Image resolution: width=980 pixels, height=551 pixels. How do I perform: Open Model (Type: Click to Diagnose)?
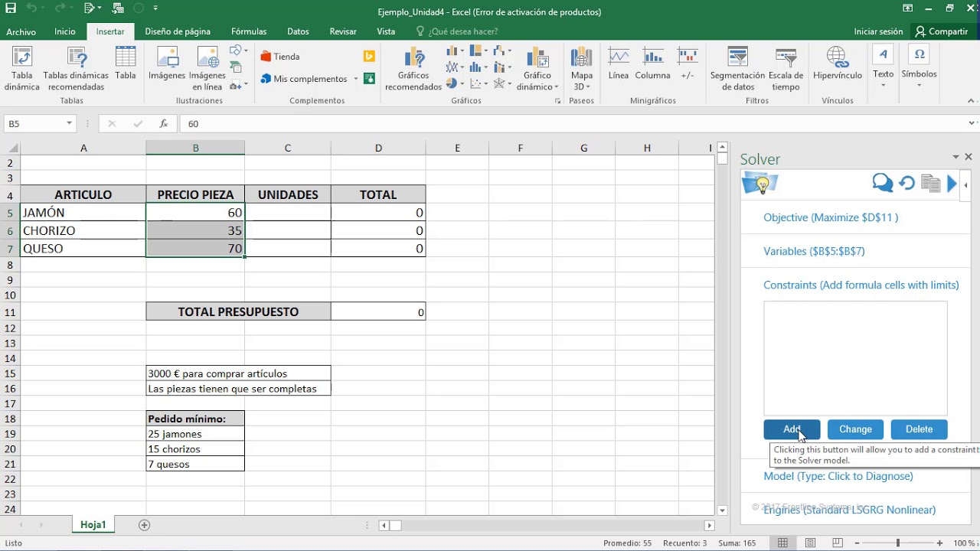838,476
